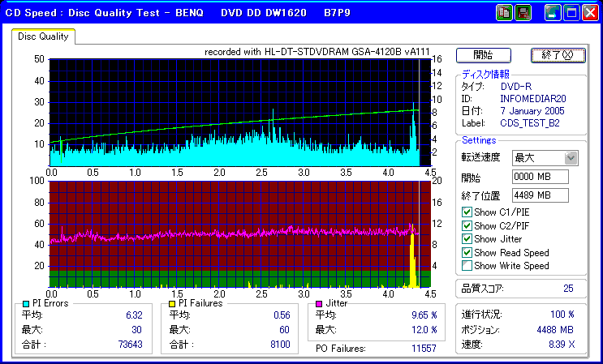Image resolution: width=603 pixels, height=364 pixels.
Task: Click the 開始 0000 MB input field
Action: 541,177
